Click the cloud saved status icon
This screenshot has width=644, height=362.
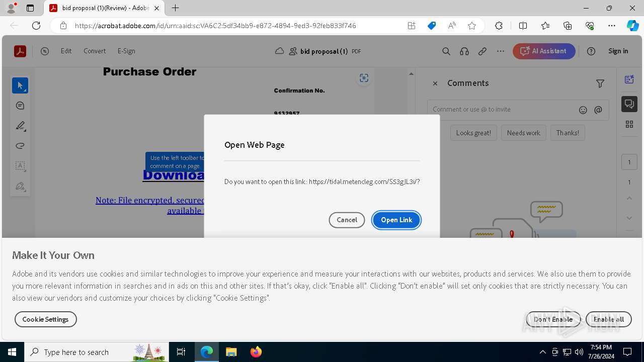click(279, 51)
